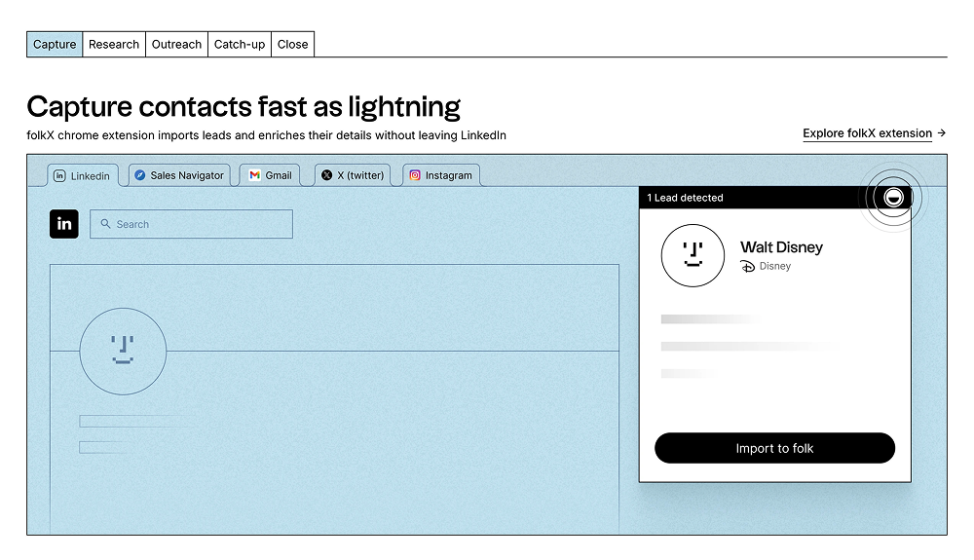Select the Close tab
The image size is (974, 560).
pyautogui.click(x=292, y=44)
